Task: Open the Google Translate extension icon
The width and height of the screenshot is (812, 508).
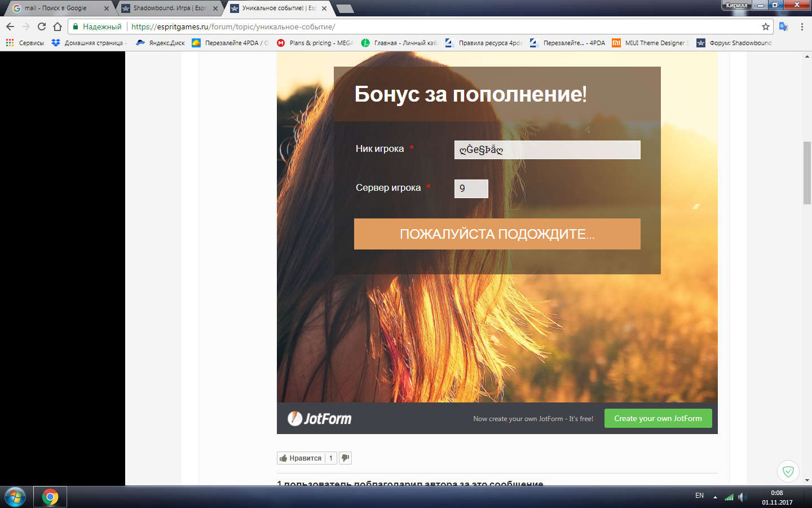Action: [x=783, y=27]
